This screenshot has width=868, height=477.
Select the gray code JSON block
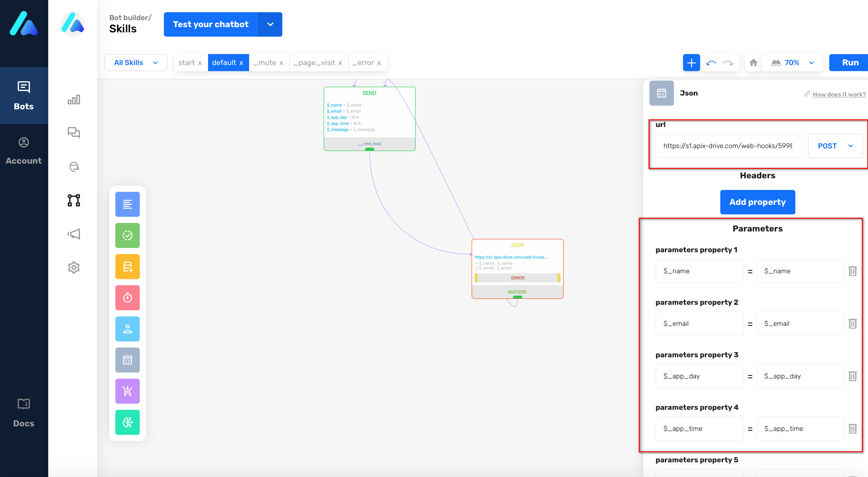(127, 360)
